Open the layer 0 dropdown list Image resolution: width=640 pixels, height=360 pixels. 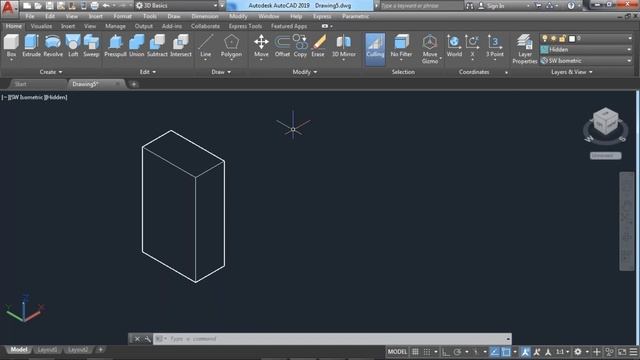(x=630, y=38)
